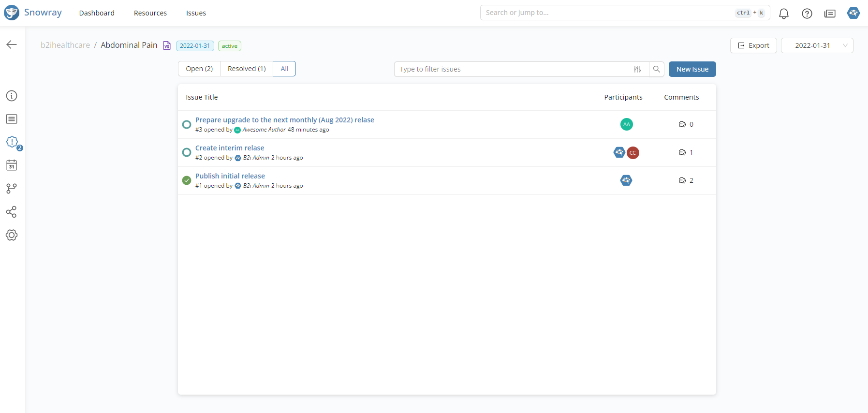
Task: Open the settings gear in sidebar
Action: pos(12,235)
